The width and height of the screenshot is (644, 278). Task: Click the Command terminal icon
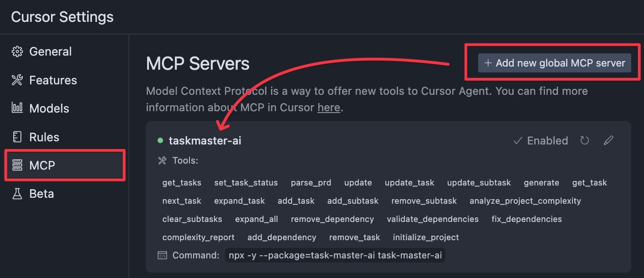click(x=162, y=255)
